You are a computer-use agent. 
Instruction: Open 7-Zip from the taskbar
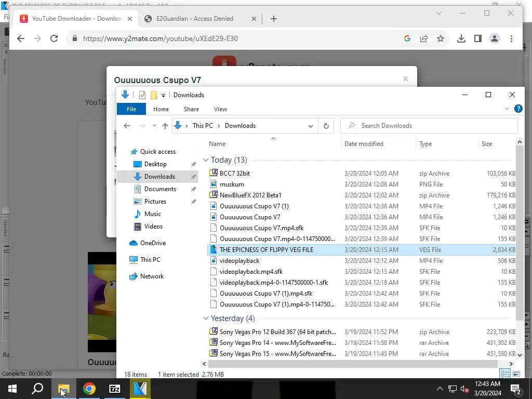coord(115,389)
